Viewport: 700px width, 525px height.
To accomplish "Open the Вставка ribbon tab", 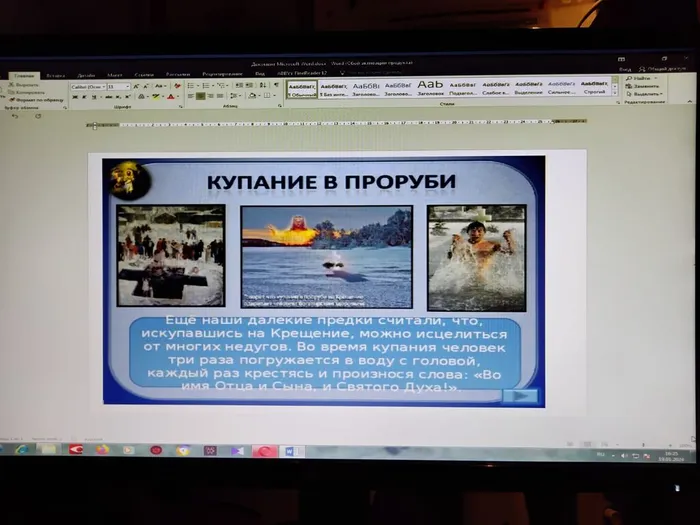I will coord(56,75).
